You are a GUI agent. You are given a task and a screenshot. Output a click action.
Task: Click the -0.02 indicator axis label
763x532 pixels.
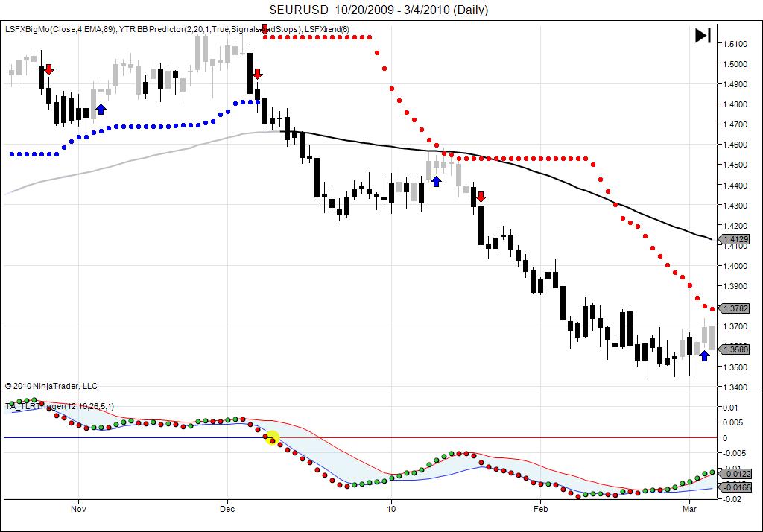click(732, 499)
